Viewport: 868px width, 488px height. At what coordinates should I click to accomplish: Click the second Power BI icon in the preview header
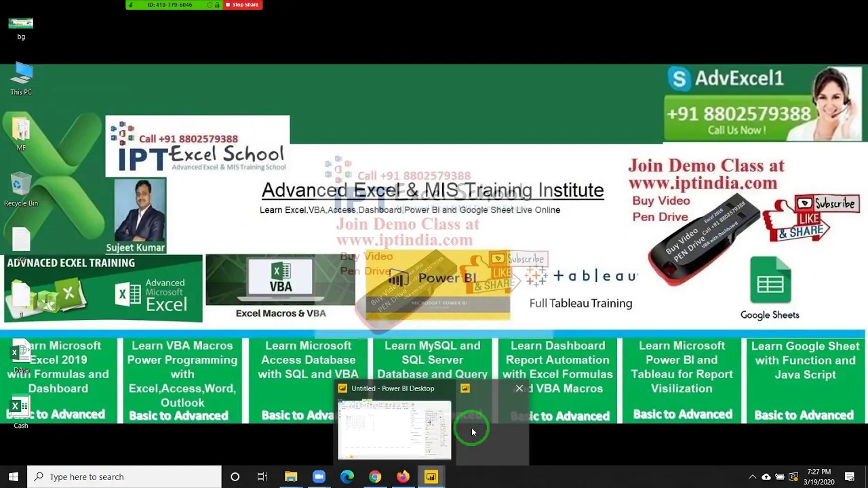[465, 388]
